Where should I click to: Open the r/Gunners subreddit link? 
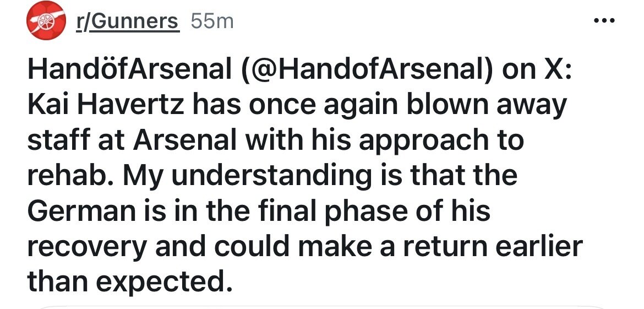(x=127, y=22)
